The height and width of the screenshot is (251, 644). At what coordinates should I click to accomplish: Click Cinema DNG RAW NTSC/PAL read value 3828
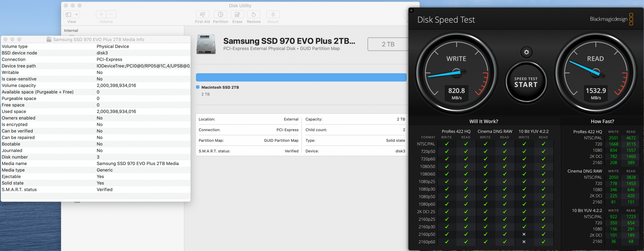[631, 177]
